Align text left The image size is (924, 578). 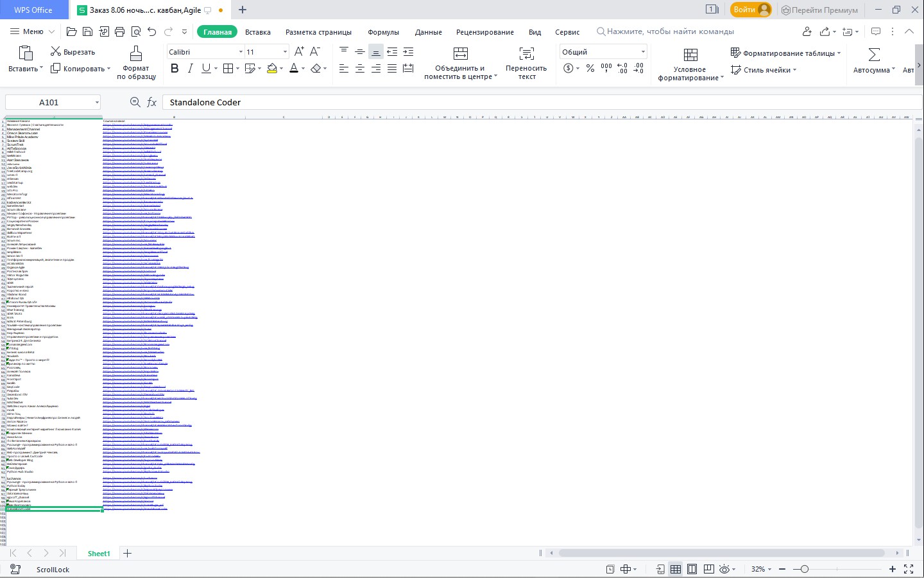pyautogui.click(x=344, y=69)
